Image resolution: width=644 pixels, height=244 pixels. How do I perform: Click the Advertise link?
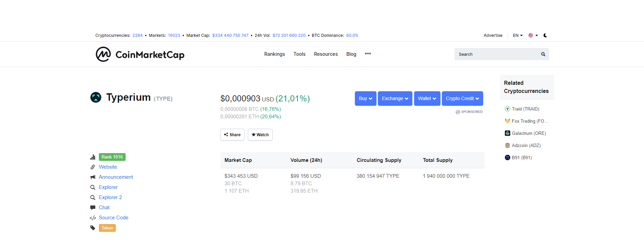click(x=493, y=35)
